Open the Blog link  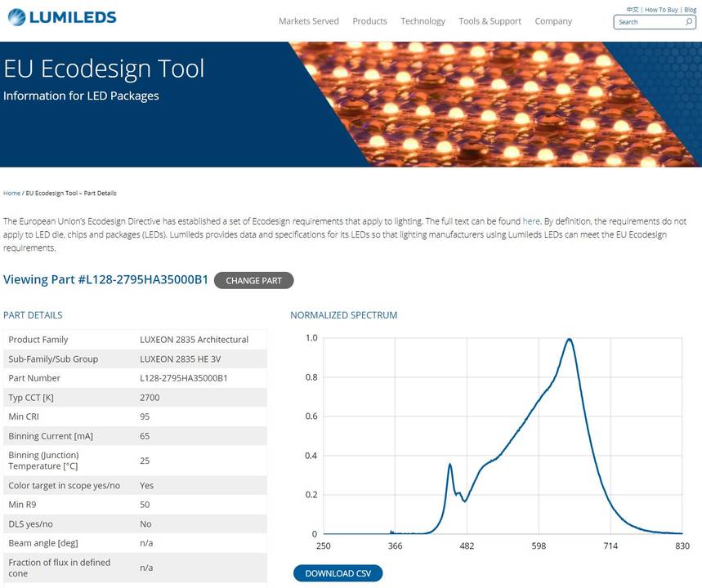(x=690, y=10)
